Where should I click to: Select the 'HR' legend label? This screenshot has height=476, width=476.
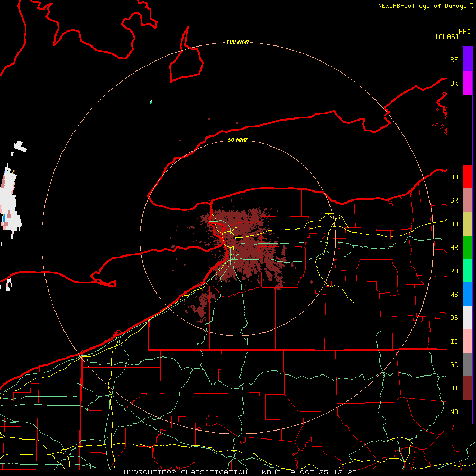click(x=454, y=248)
